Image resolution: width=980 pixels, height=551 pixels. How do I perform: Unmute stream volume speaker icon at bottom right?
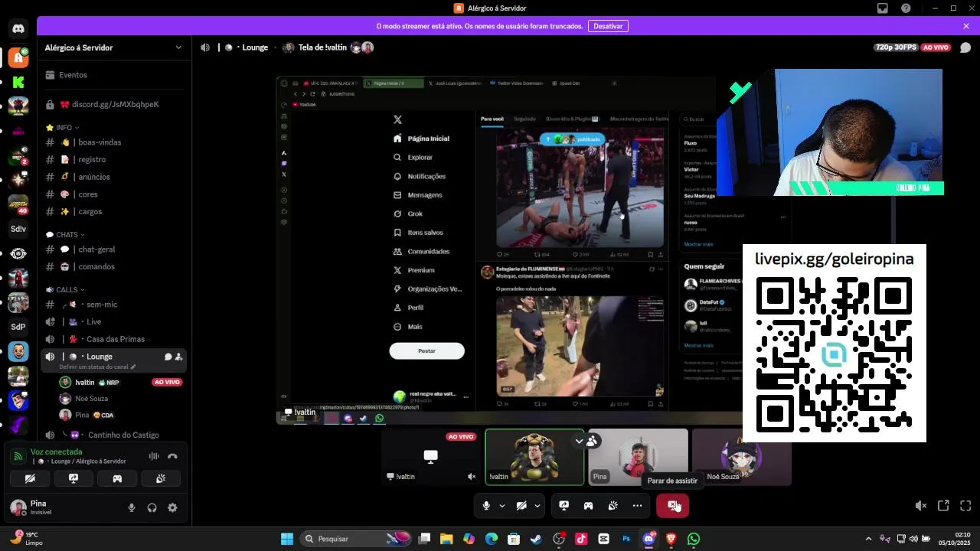point(921,506)
